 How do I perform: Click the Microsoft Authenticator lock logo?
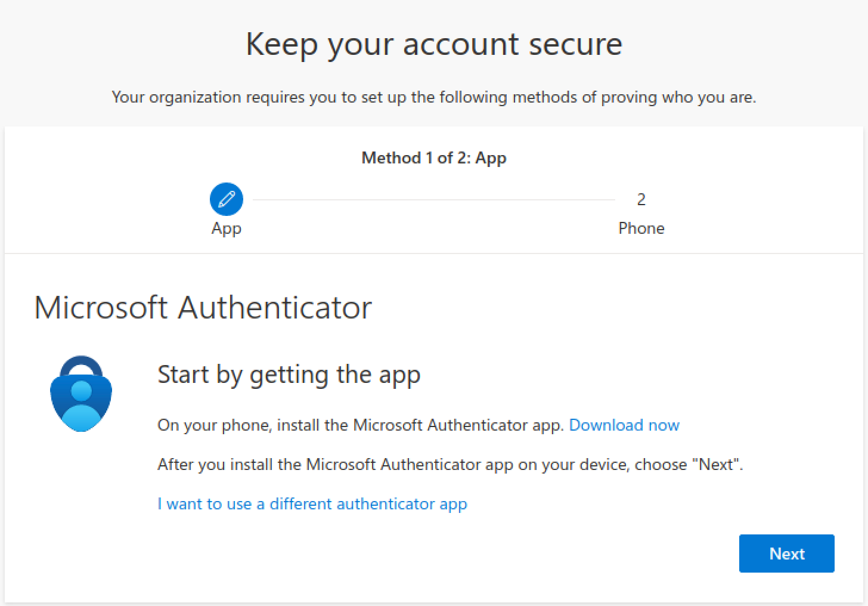click(81, 394)
